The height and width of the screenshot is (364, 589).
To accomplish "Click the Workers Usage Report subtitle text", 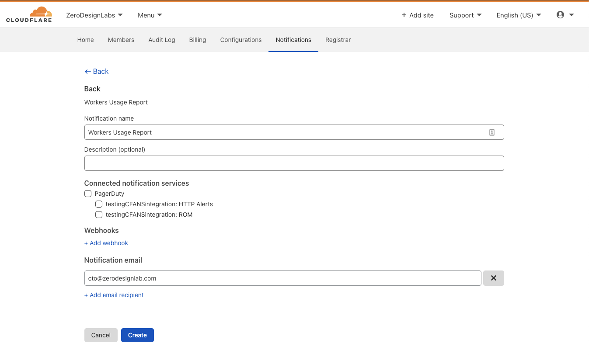I will click(116, 102).
